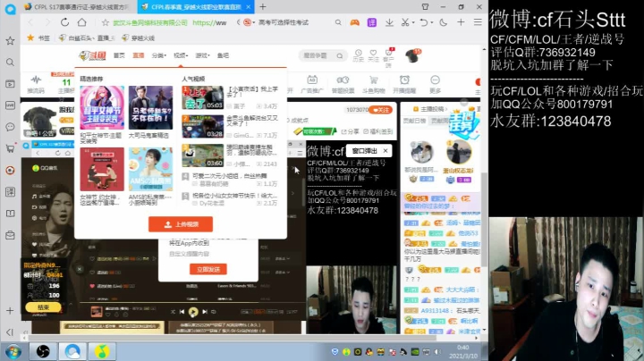Open the translate sidebar icon
This screenshot has height=361, width=644.
(x=10, y=191)
